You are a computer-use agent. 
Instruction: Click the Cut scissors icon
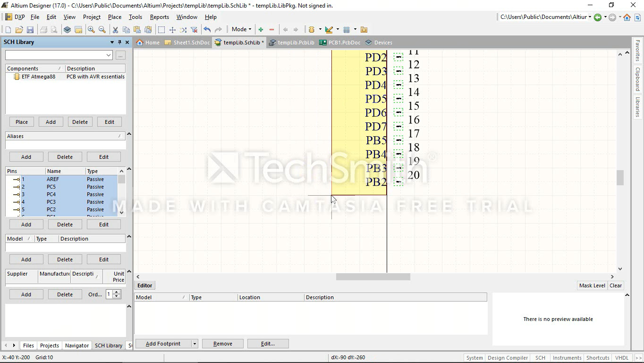coord(115,30)
